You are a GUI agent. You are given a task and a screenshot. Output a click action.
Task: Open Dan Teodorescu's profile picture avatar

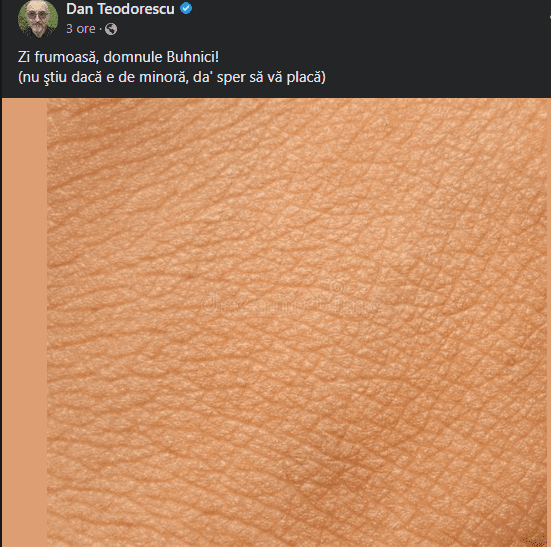tap(38, 18)
